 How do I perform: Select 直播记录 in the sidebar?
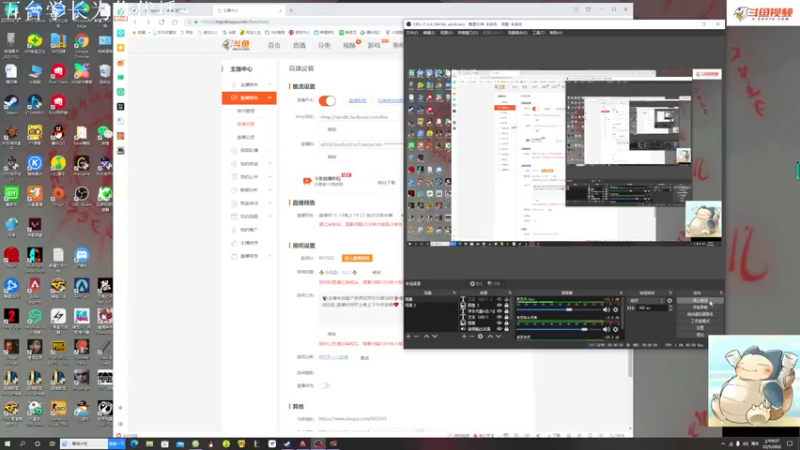click(x=246, y=137)
